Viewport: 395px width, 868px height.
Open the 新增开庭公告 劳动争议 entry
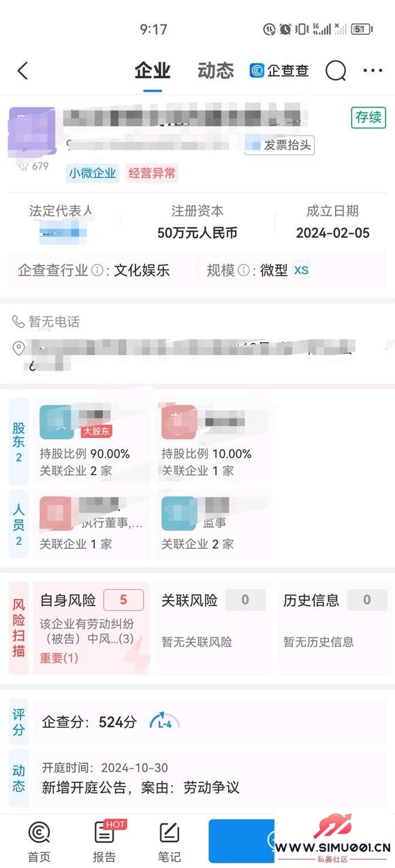(x=140, y=788)
